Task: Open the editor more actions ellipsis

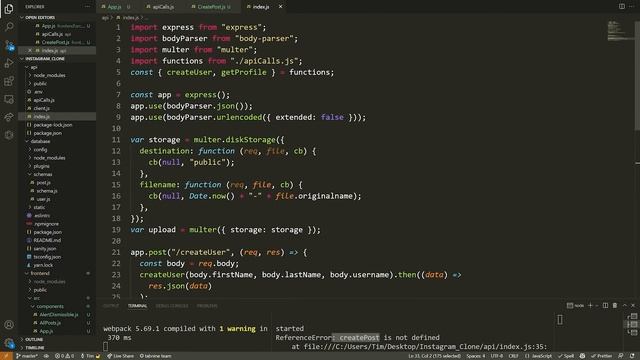Action: [x=631, y=7]
